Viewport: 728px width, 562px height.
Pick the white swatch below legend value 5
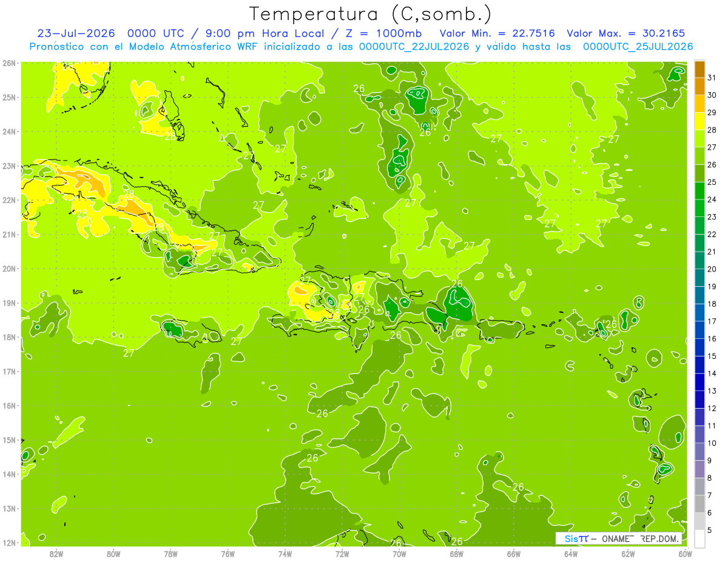pos(699,538)
